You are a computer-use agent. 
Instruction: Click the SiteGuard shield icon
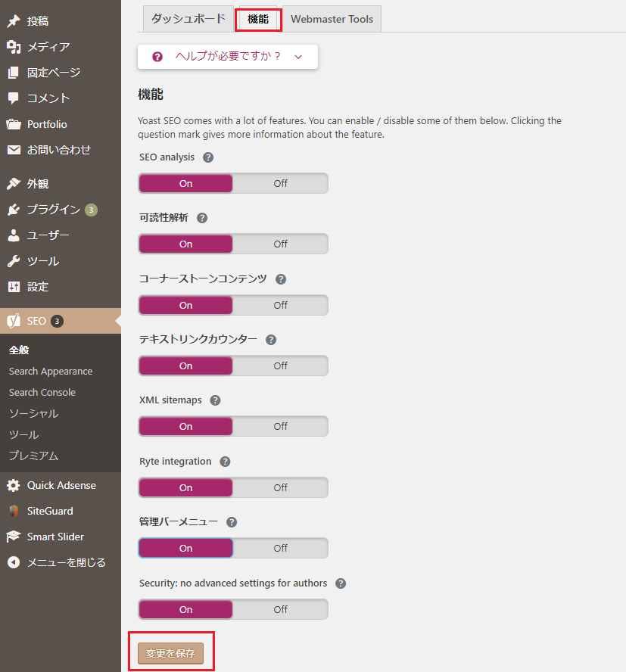click(14, 511)
